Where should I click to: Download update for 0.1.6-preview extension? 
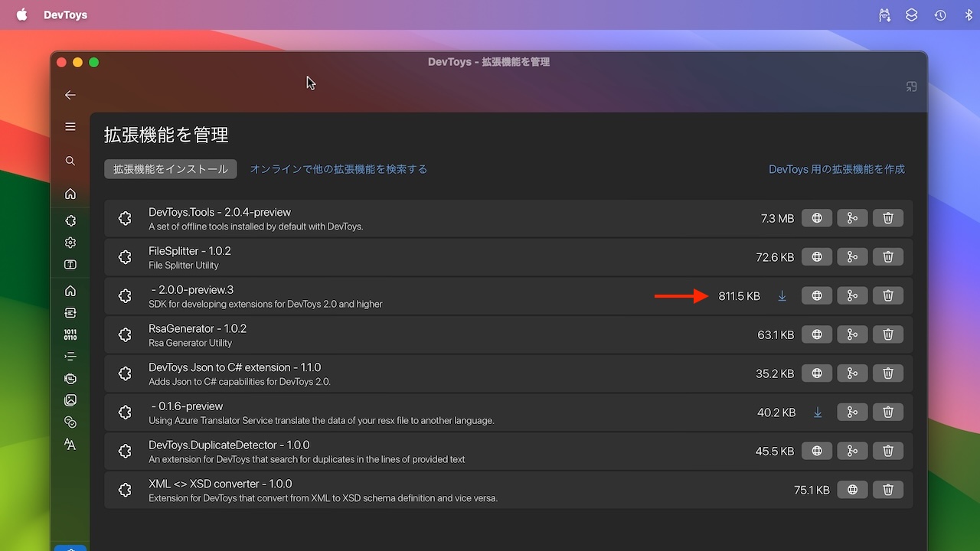[817, 412]
